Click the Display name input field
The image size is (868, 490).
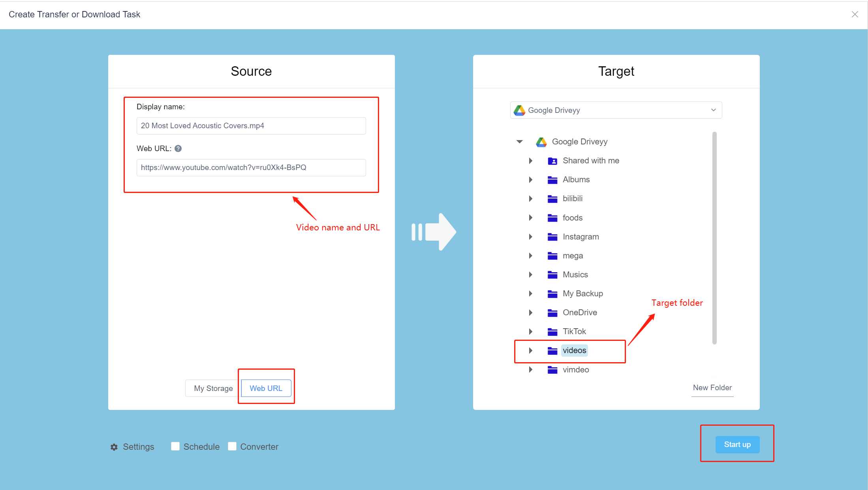point(251,125)
